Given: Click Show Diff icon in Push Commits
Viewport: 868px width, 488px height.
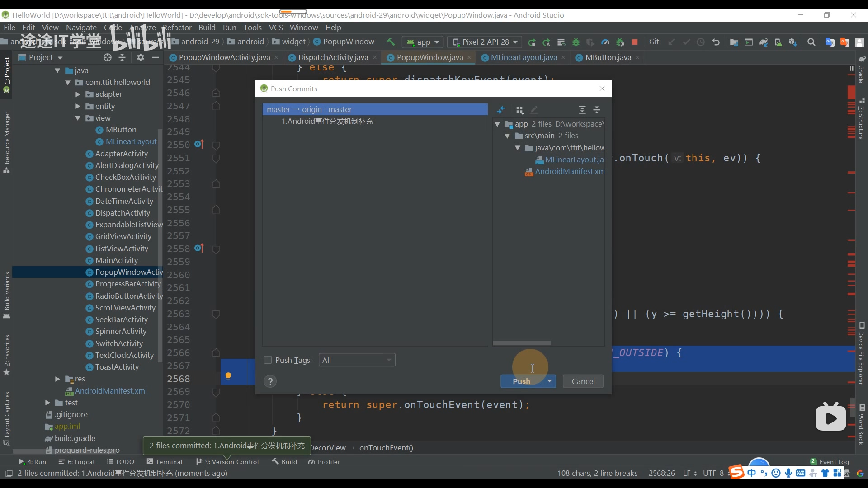Looking at the screenshot, I should point(501,110).
